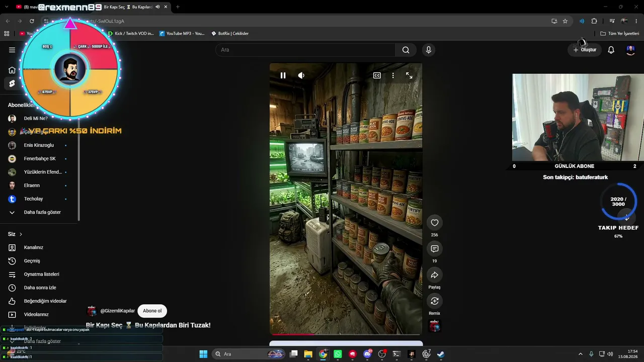Viewport: 644px width, 362px height.
Task: Open File Explorer from taskbar
Action: click(x=308, y=354)
